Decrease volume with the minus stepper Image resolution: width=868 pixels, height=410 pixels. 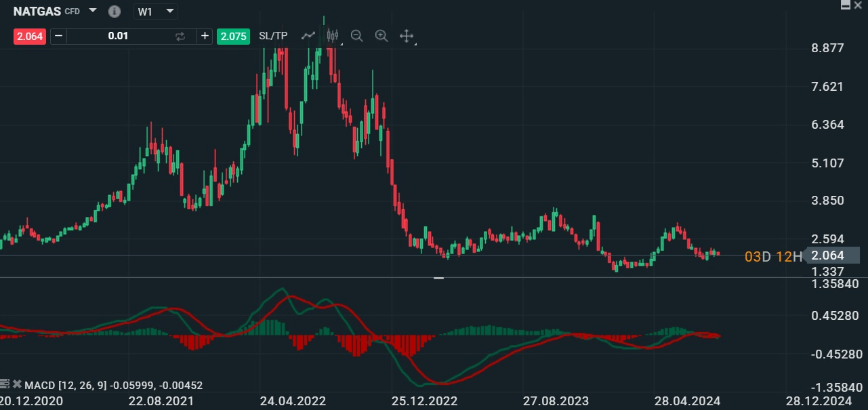pyautogui.click(x=58, y=36)
